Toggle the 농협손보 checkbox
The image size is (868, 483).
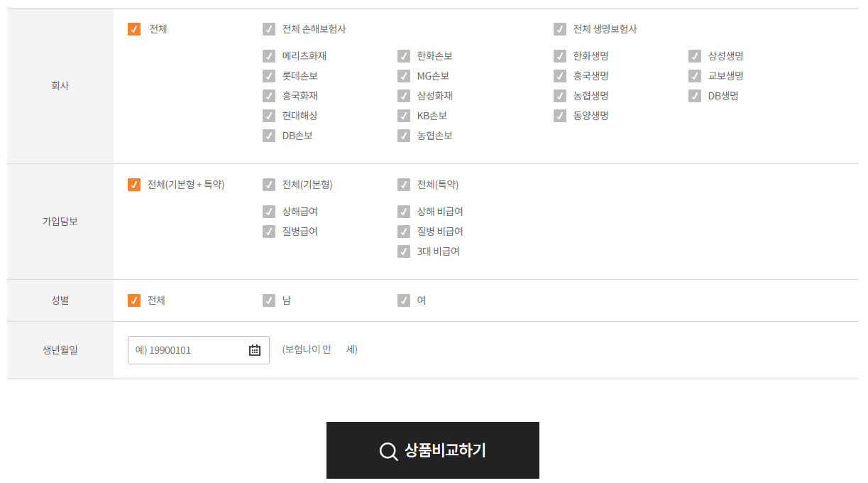point(404,136)
